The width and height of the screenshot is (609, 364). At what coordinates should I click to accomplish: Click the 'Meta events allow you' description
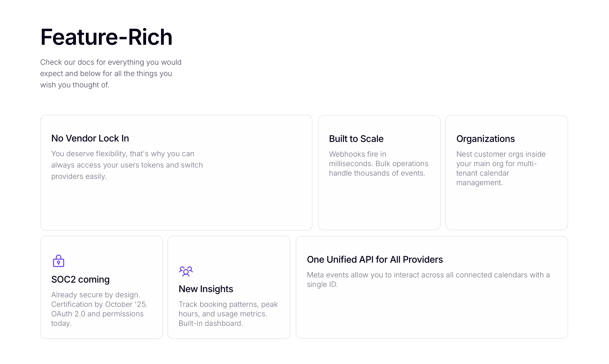click(428, 280)
